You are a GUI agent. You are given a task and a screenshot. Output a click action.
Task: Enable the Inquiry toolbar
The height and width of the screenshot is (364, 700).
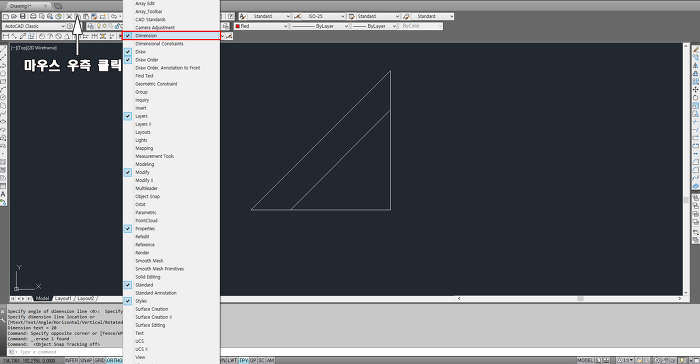(171, 100)
